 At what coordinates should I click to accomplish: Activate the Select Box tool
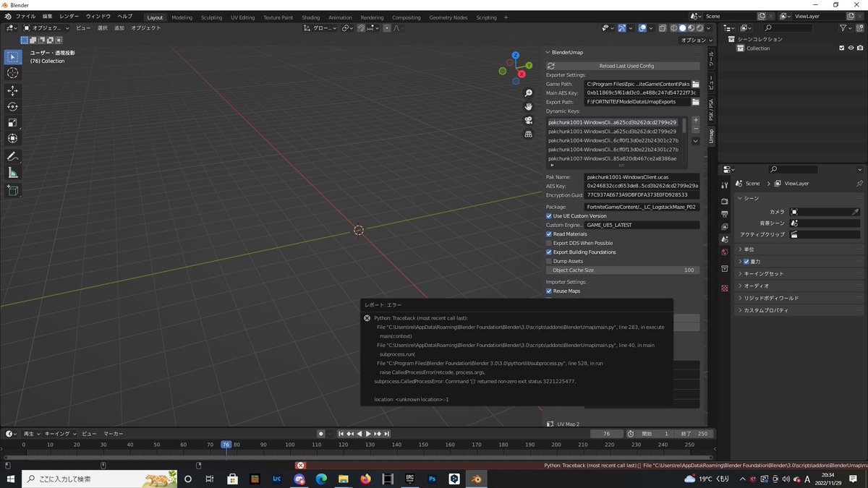click(13, 56)
